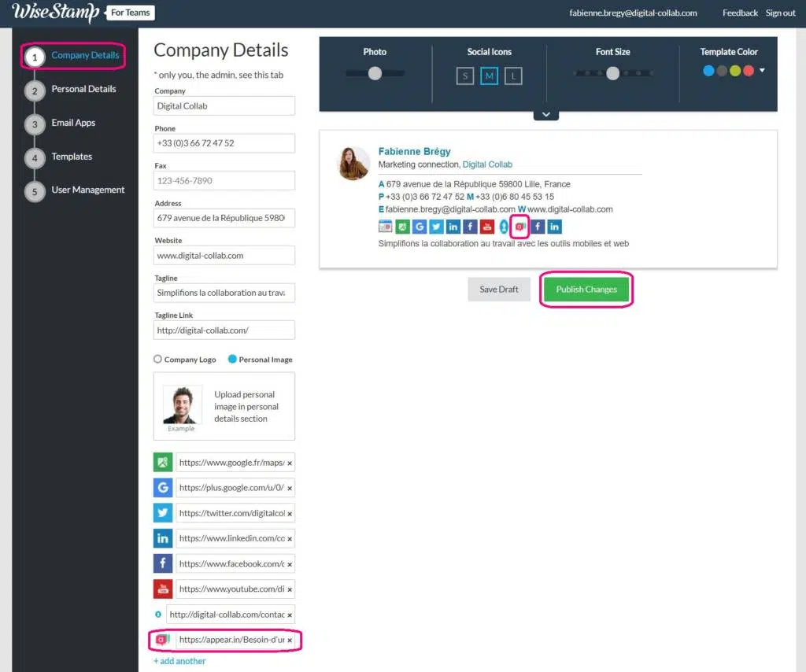Click the teal contact icon in the signature preview
Viewport: 806px width, 672px height.
coord(504,227)
